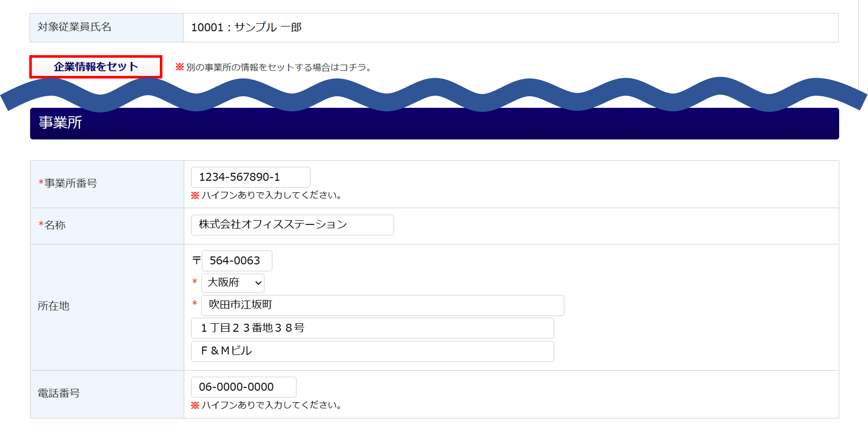
Task: Click the F&Mビル building name field
Action: (x=372, y=351)
